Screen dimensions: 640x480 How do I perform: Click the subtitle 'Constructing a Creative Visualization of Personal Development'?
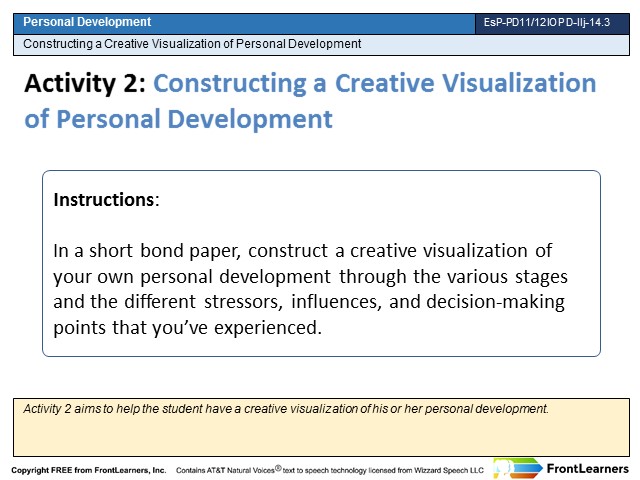coord(192,44)
